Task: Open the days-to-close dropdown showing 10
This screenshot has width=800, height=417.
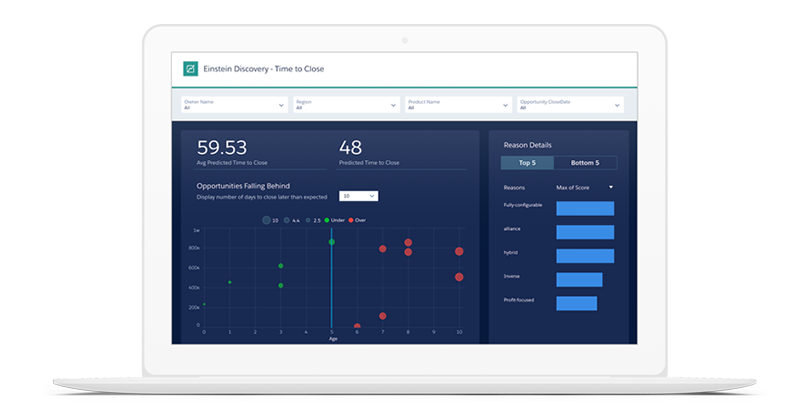Action: 359,196
